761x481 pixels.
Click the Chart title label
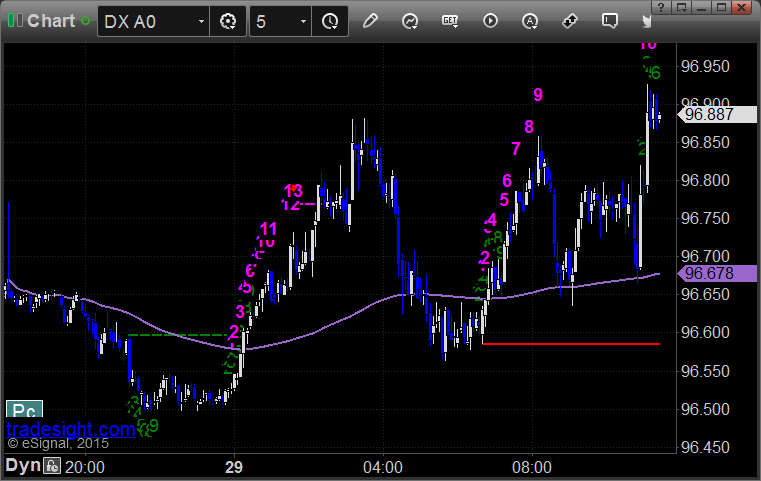coord(51,21)
